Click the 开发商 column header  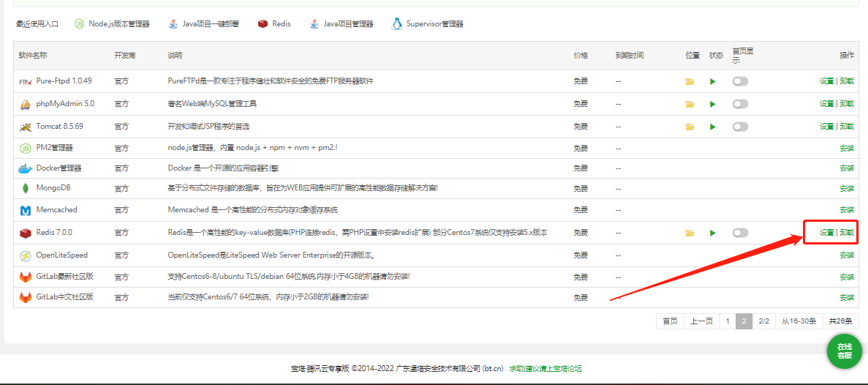(125, 56)
